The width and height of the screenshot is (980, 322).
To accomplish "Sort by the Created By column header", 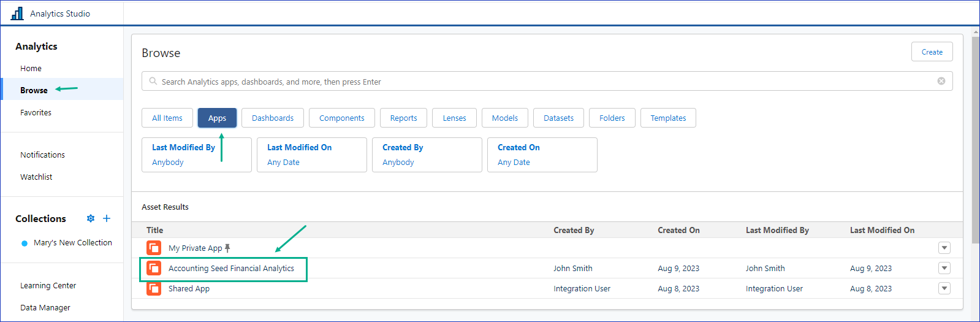I will (574, 230).
